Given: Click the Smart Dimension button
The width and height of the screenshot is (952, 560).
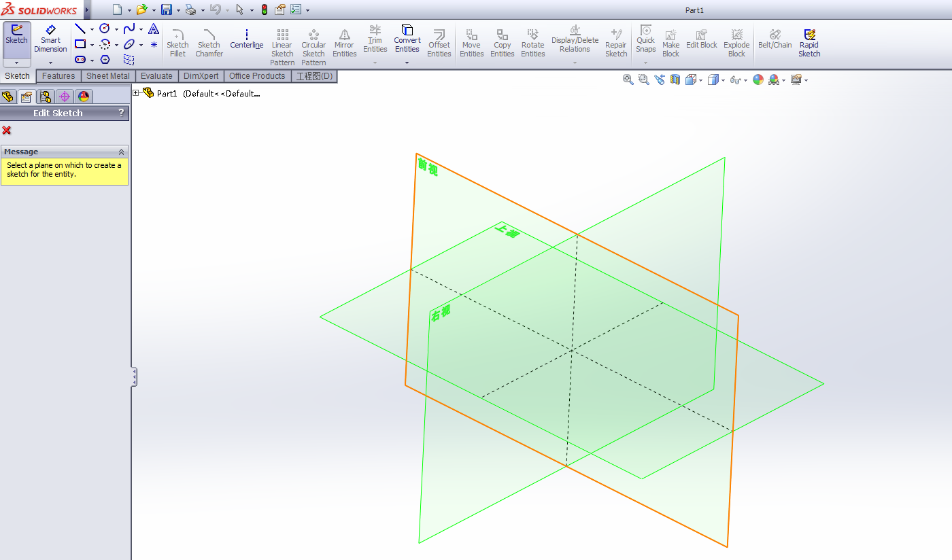Looking at the screenshot, I should (x=50, y=39).
